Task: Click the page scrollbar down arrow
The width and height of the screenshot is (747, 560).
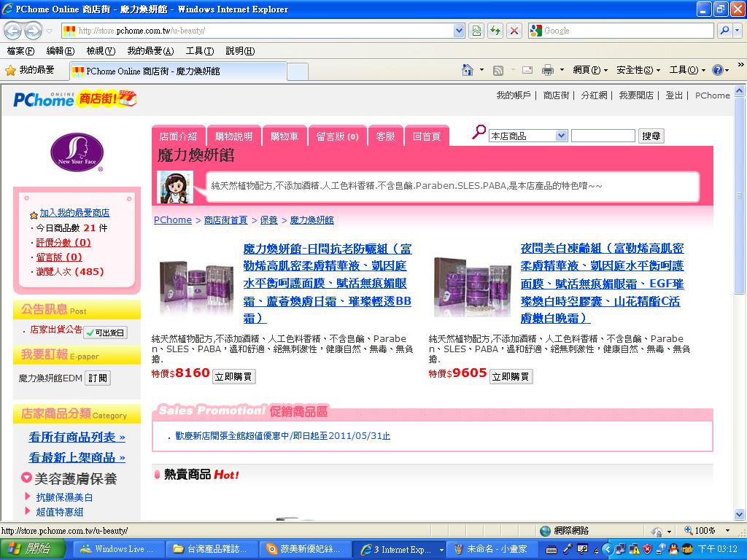Action: (x=740, y=514)
